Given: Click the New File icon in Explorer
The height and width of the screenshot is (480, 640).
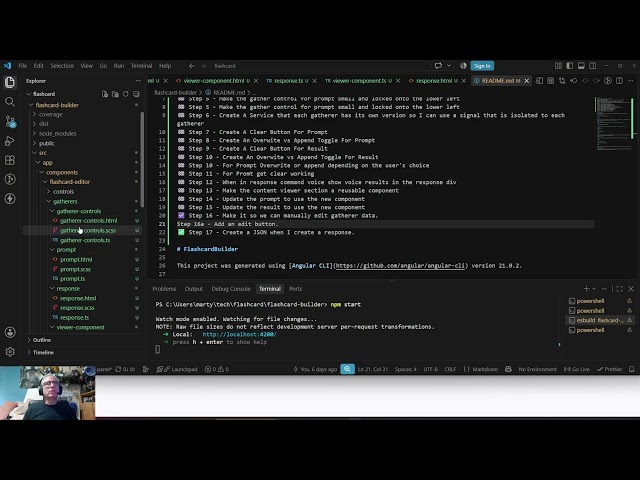Looking at the screenshot, I should (105, 94).
